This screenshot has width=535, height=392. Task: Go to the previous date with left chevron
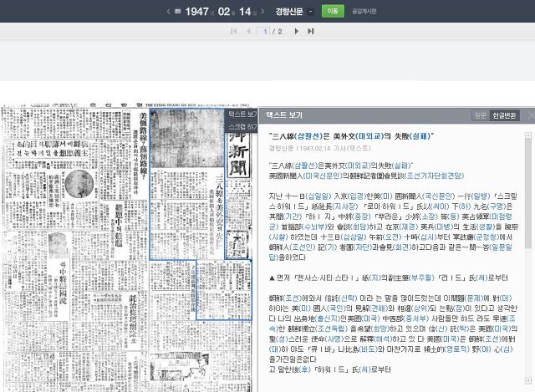pyautogui.click(x=169, y=12)
